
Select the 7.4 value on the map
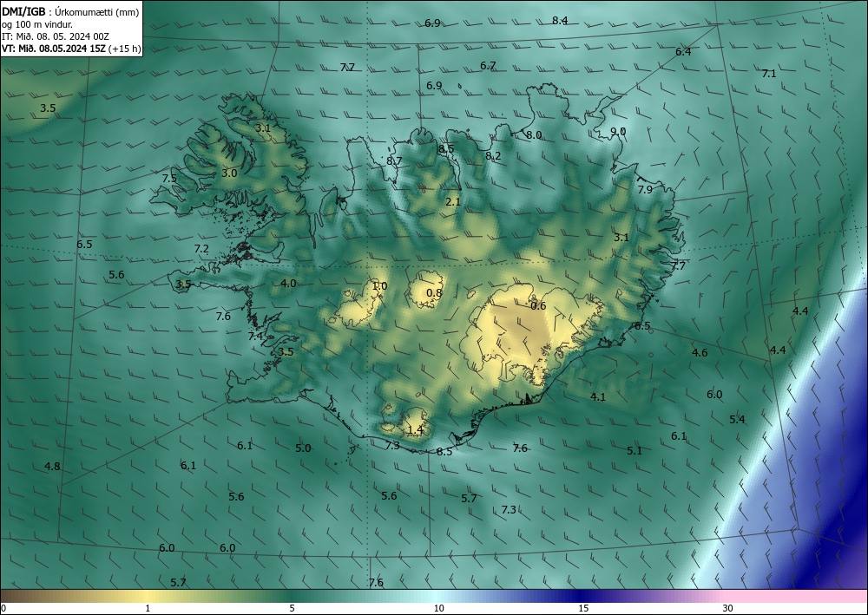(255, 336)
